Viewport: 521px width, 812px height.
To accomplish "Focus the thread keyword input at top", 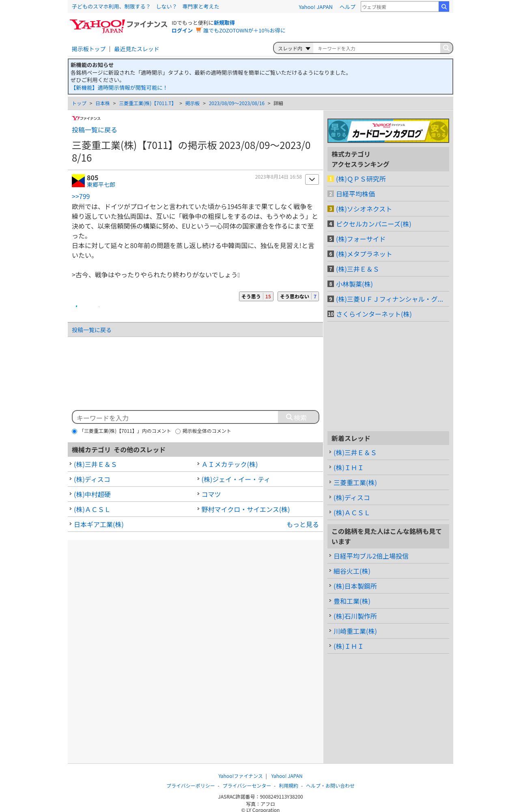I will pyautogui.click(x=377, y=48).
